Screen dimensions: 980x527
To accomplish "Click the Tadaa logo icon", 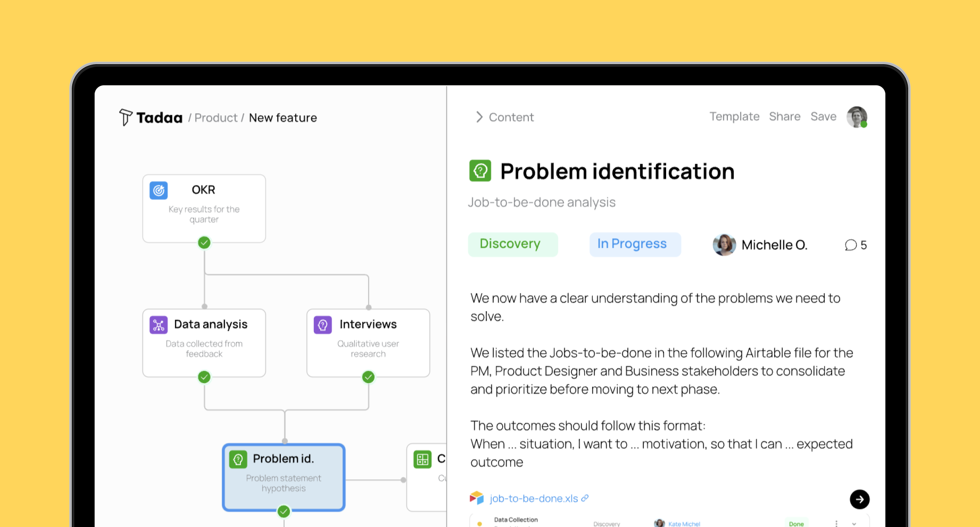I will click(x=125, y=117).
